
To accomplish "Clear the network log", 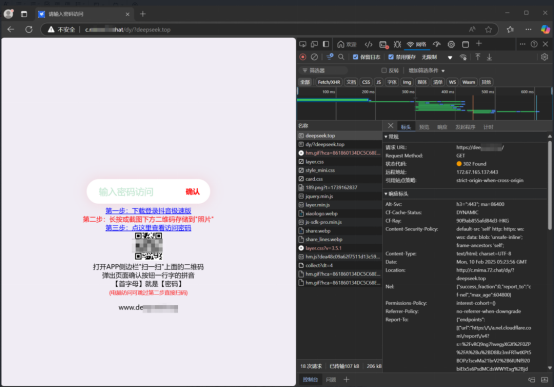I will tap(314, 57).
